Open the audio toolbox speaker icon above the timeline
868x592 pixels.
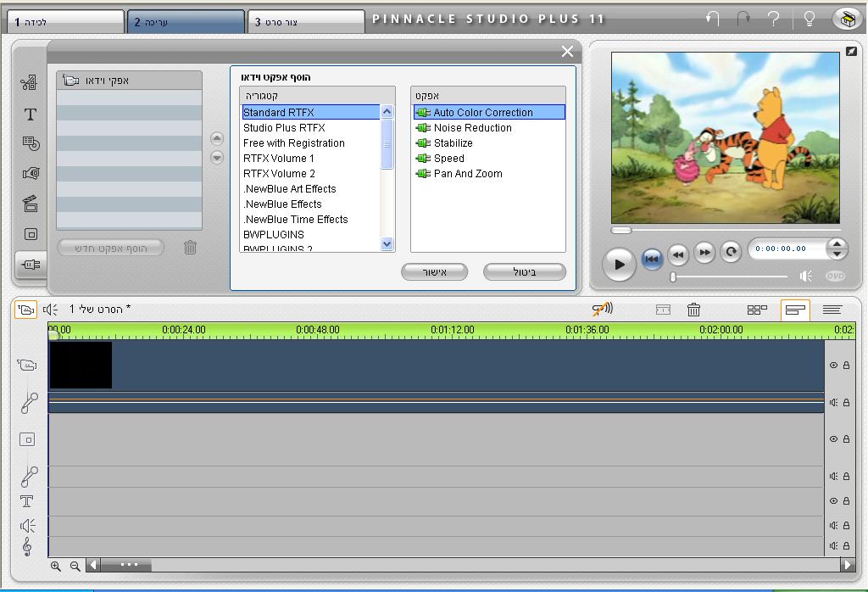click(50, 309)
